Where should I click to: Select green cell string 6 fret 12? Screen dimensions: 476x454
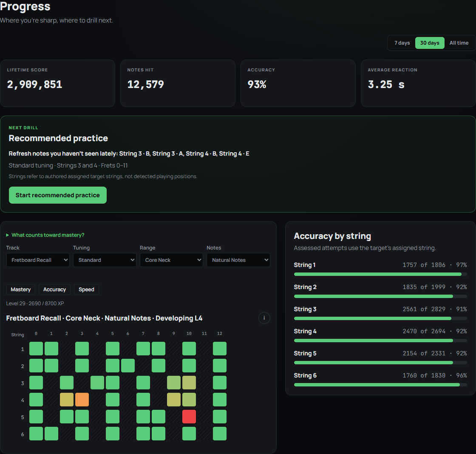tap(220, 434)
